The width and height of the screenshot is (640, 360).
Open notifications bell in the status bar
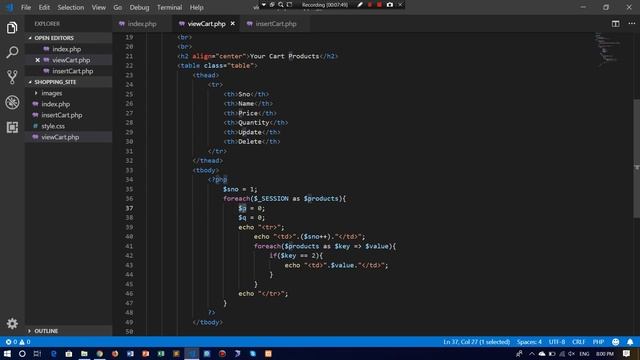tap(630, 342)
